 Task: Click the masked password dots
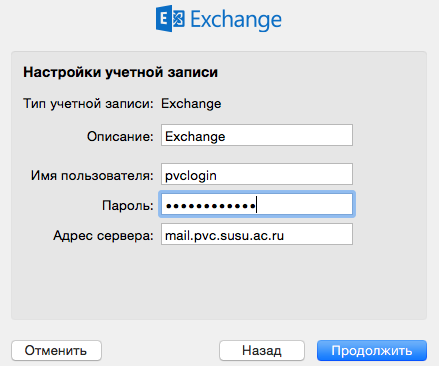[211, 206]
